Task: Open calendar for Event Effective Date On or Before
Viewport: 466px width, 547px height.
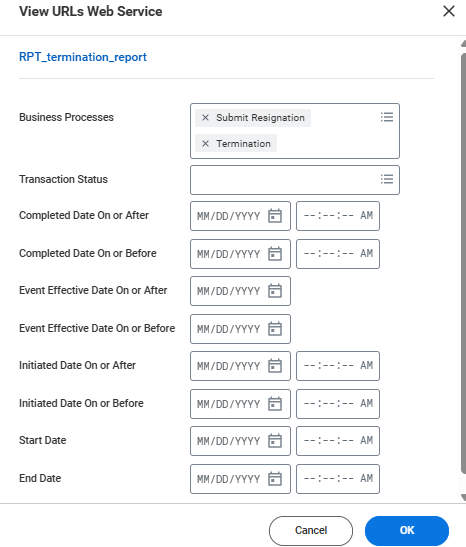Action: (x=275, y=329)
